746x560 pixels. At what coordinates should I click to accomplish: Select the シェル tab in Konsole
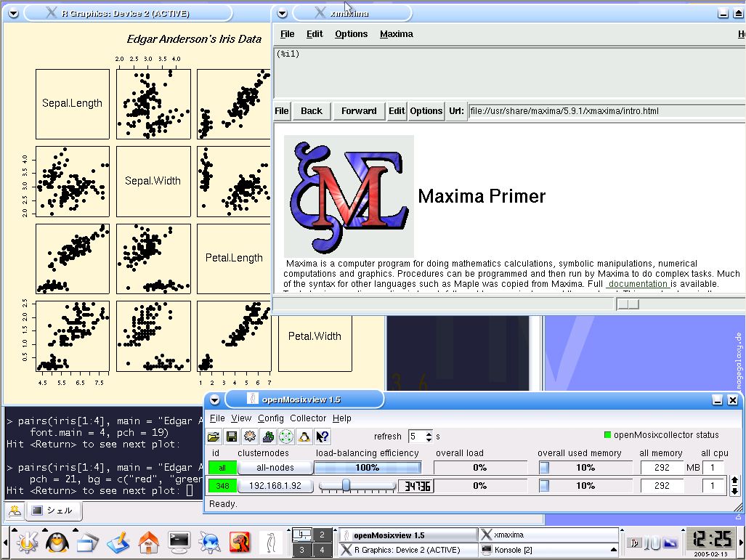tap(53, 511)
